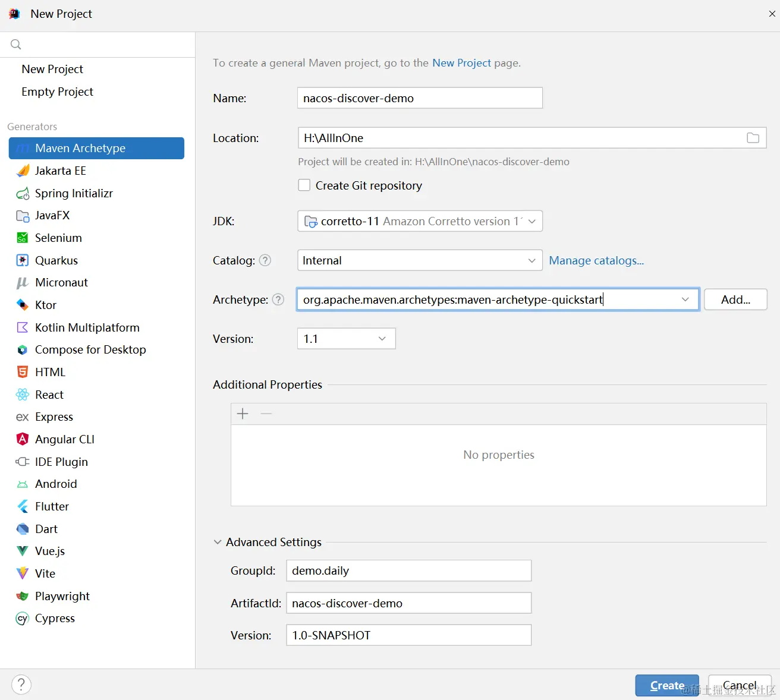Select Empty Project in the sidebar
The height and width of the screenshot is (700, 780).
pos(57,92)
